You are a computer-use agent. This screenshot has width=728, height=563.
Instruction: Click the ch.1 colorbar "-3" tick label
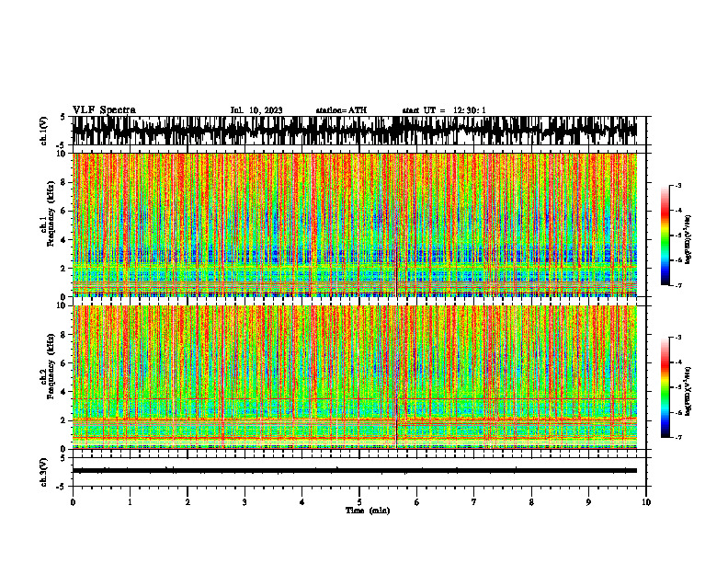678,185
